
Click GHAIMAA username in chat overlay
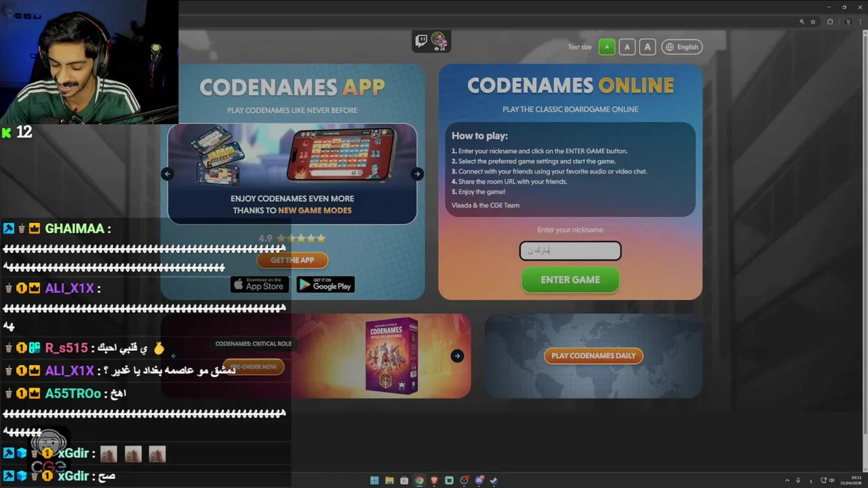click(75, 229)
